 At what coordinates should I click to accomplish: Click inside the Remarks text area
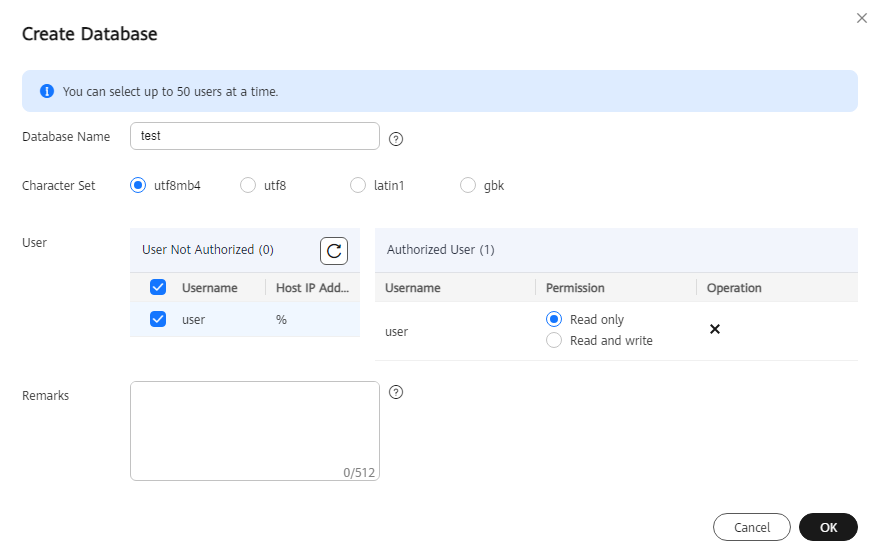pos(255,431)
